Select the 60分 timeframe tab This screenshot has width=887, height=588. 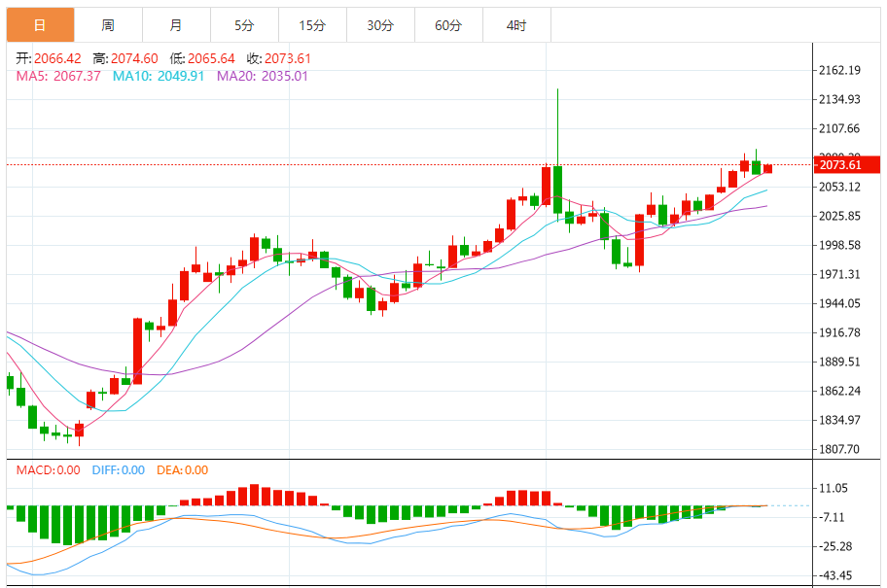[448, 25]
